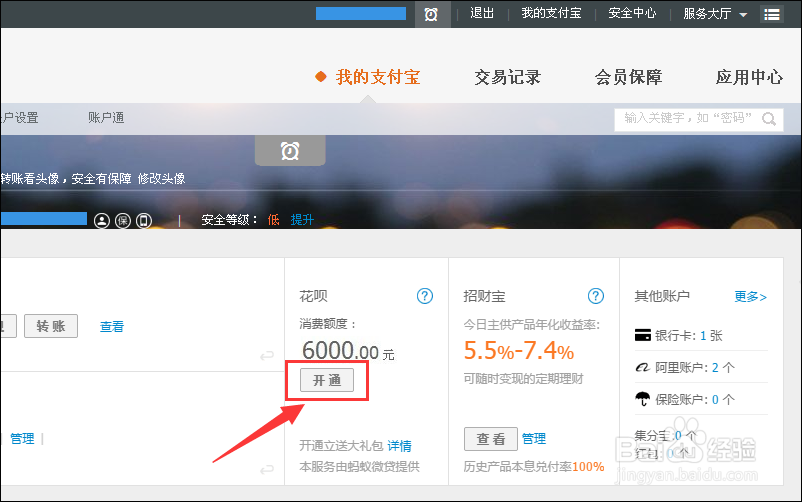Click 退出 to log out
This screenshot has height=502, width=802.
pyautogui.click(x=482, y=13)
